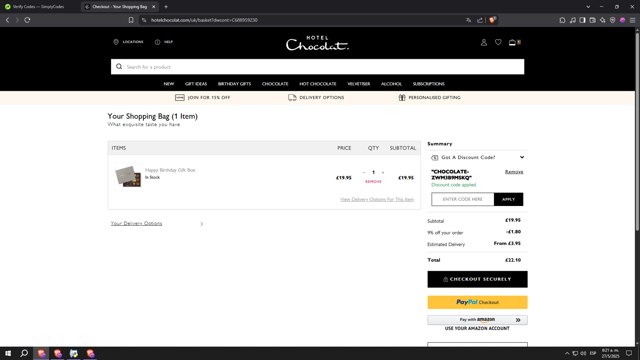
Task: Click the Brave shields icon
Action: tap(492, 20)
